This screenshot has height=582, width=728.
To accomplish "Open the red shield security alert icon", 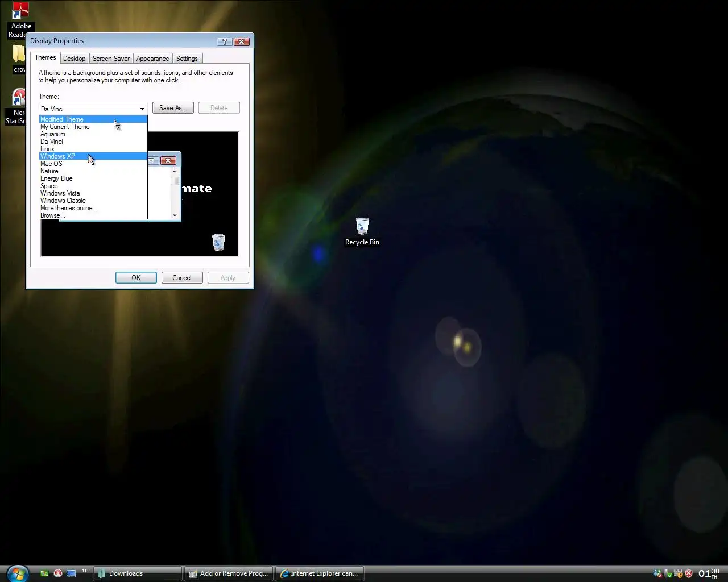I will [689, 573].
